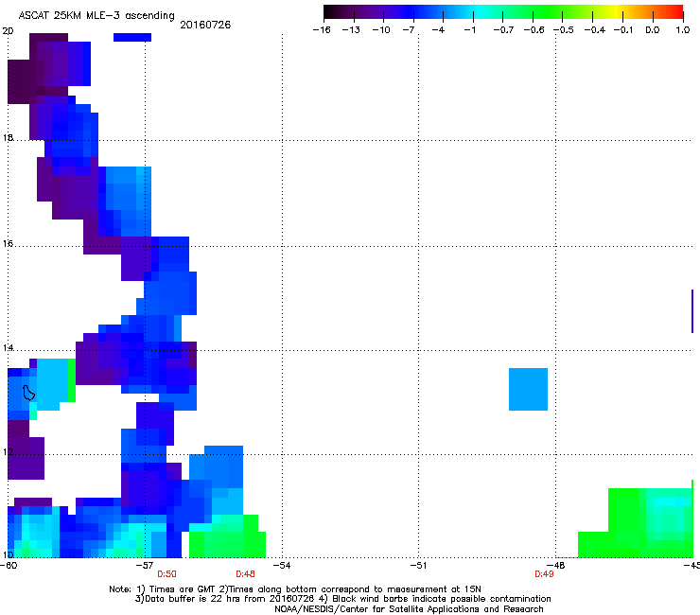The height and width of the screenshot is (615, 700).
Task: Click the "-0.7" color scale label
Action: tap(503, 30)
